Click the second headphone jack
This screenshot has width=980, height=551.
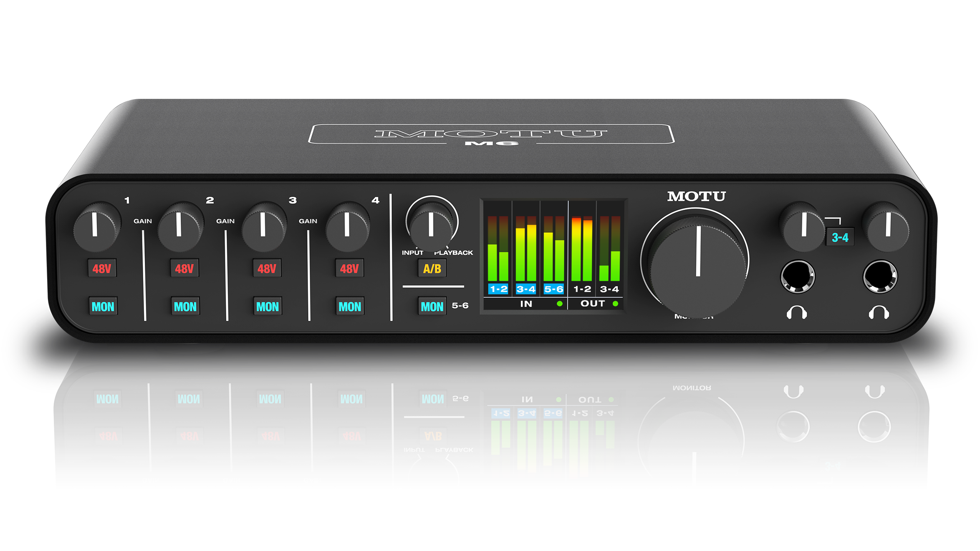879,277
